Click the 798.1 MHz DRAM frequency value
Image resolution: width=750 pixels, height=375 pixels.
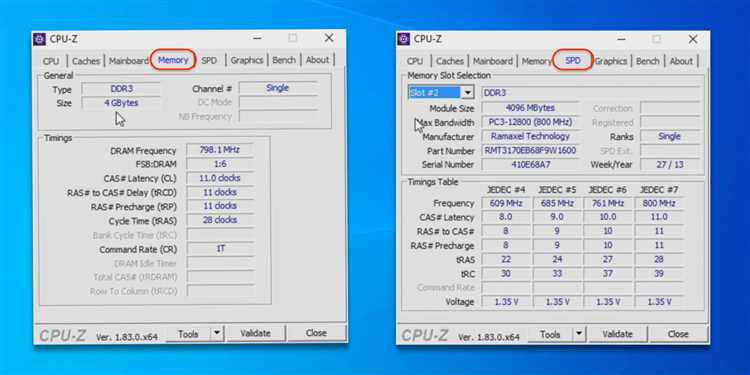[x=220, y=150]
